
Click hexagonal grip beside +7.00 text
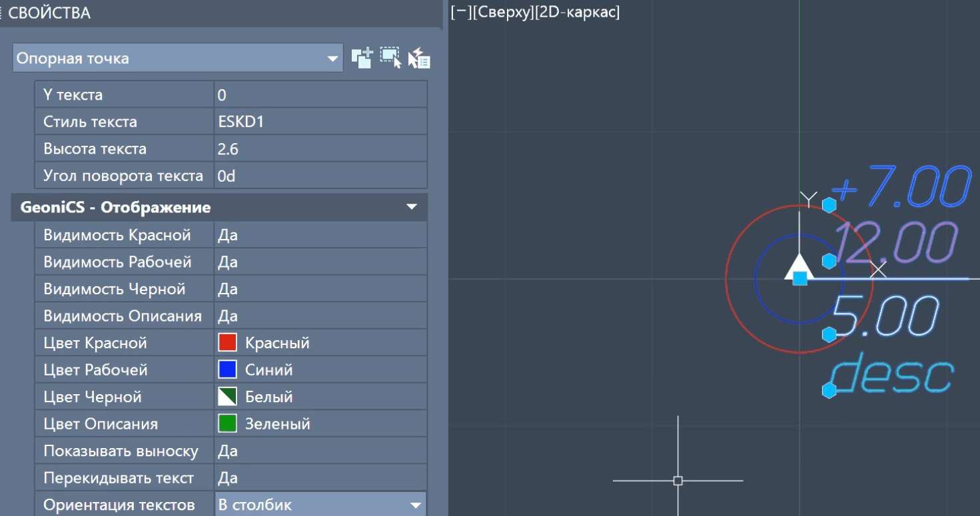(x=829, y=205)
